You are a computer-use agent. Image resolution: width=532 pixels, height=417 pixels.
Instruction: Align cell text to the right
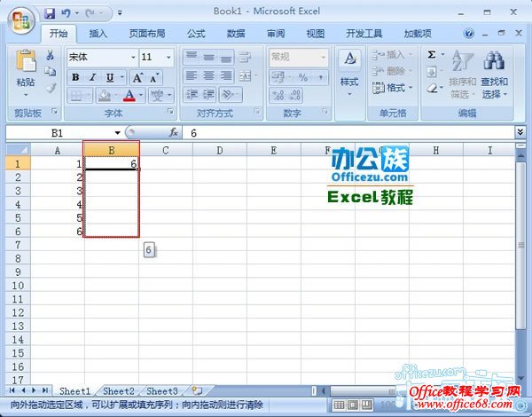click(225, 75)
